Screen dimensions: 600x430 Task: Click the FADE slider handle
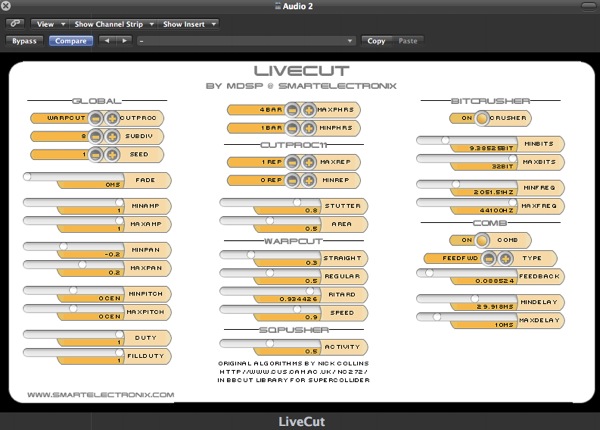point(27,177)
